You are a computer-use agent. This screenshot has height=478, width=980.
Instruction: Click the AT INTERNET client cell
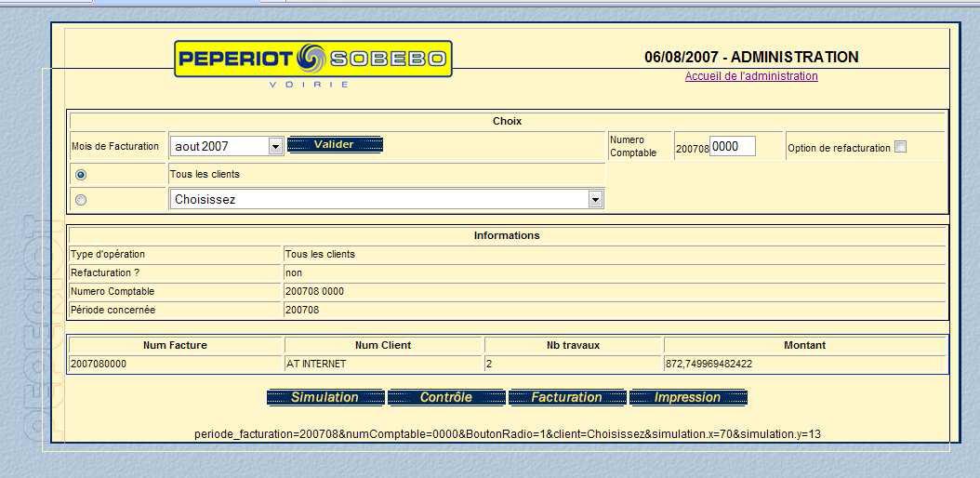pyautogui.click(x=384, y=364)
